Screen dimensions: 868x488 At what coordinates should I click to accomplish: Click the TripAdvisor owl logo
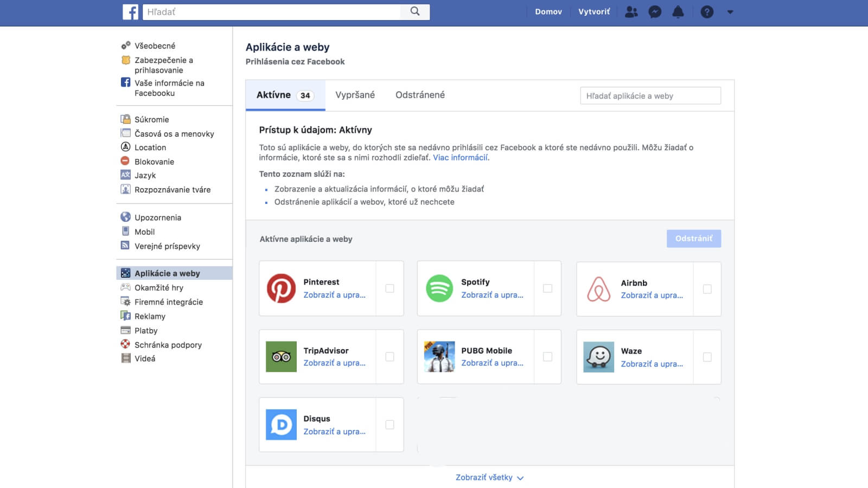(x=281, y=356)
